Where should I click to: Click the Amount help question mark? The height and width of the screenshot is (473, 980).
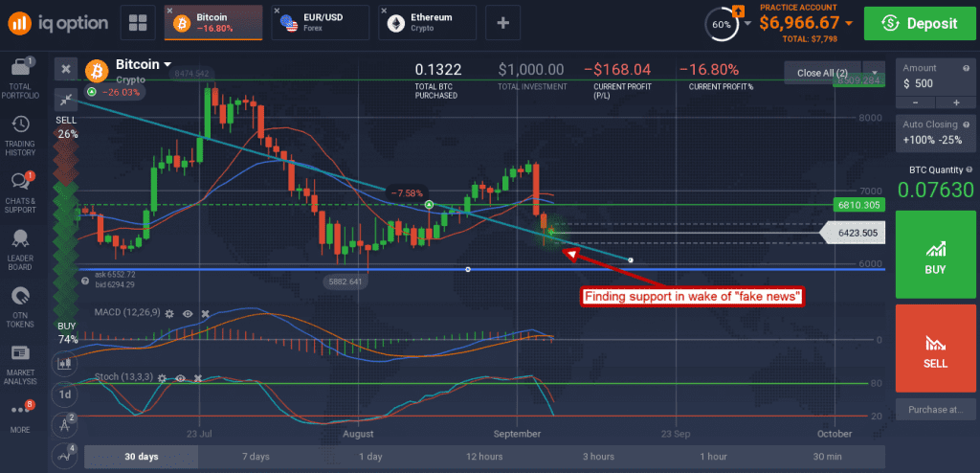(967, 68)
